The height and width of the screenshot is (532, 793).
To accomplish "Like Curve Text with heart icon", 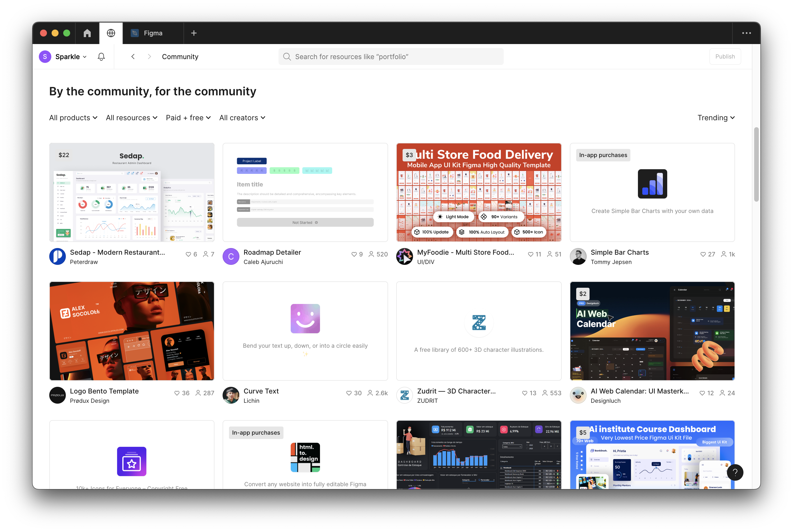I will pyautogui.click(x=349, y=393).
